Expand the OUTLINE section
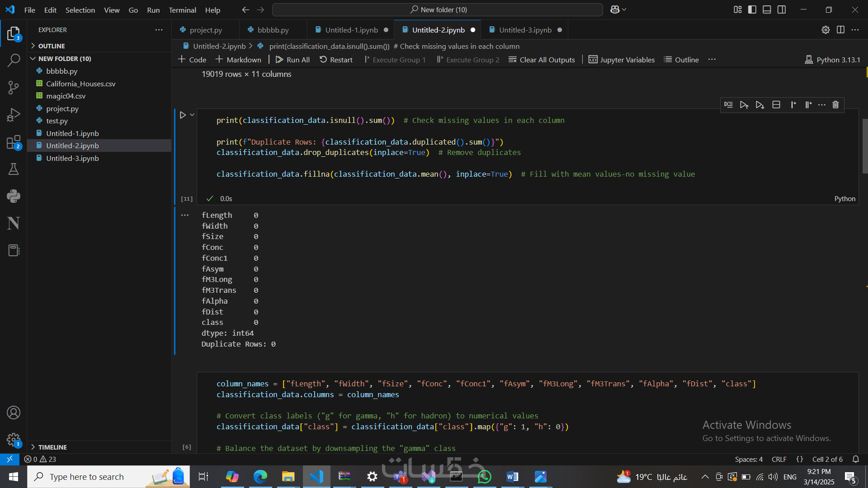This screenshot has width=868, height=488. click(51, 46)
